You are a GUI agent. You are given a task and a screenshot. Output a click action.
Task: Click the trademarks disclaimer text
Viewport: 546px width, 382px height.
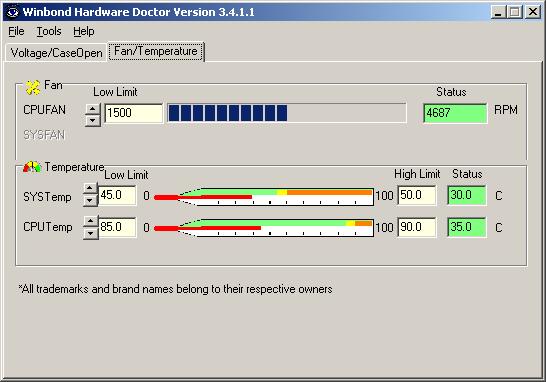point(175,289)
